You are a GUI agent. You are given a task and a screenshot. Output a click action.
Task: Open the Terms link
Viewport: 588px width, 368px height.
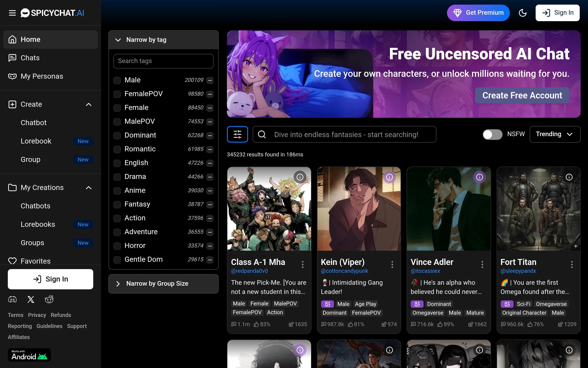pos(16,315)
